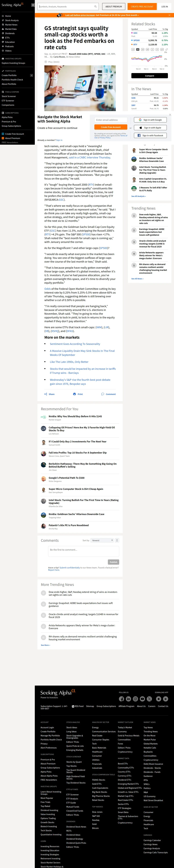Sign in with Apple
174x868 pixels.
[151, 128]
